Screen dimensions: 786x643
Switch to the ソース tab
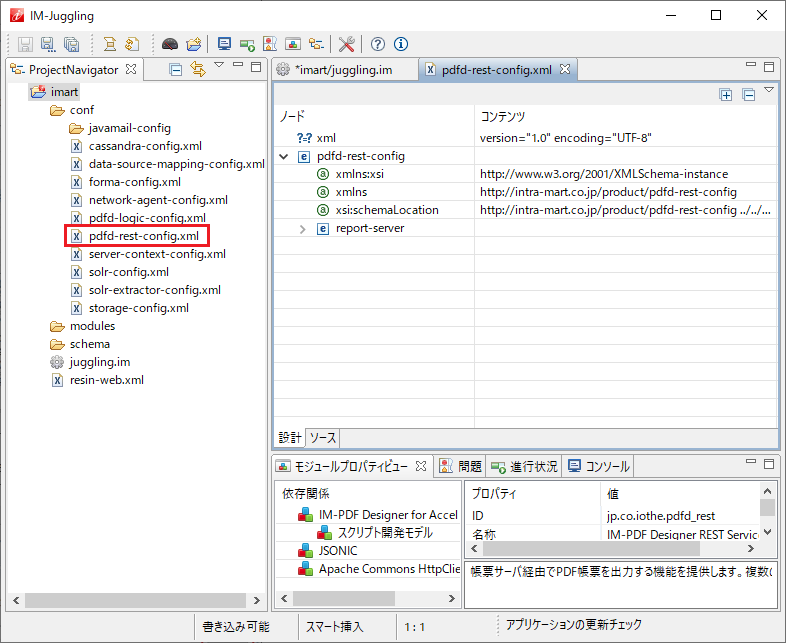coord(322,438)
